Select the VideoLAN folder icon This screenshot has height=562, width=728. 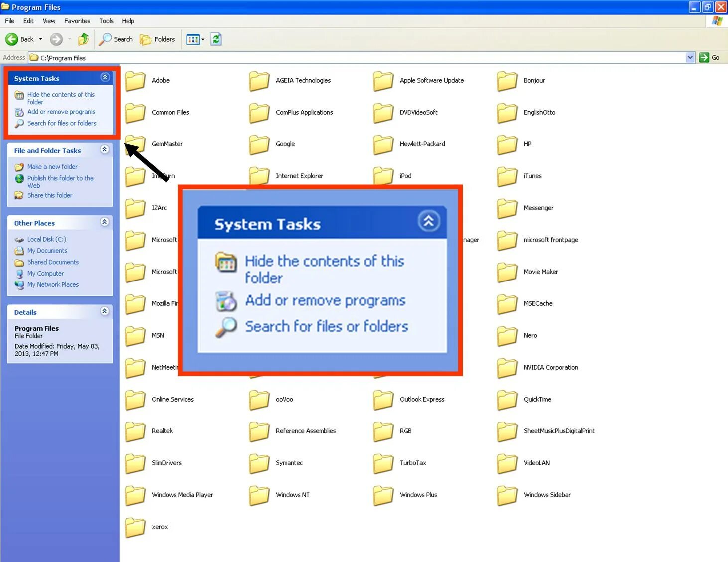507,463
